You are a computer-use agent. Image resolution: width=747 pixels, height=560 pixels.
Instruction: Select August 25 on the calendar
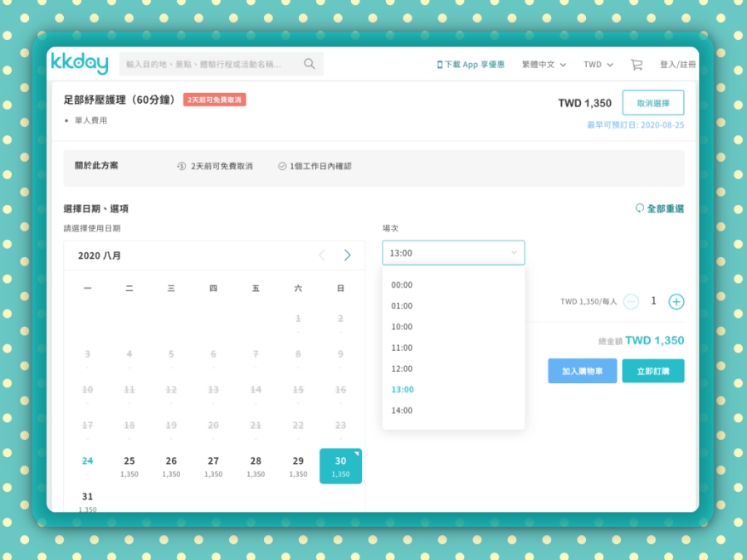coord(129,465)
